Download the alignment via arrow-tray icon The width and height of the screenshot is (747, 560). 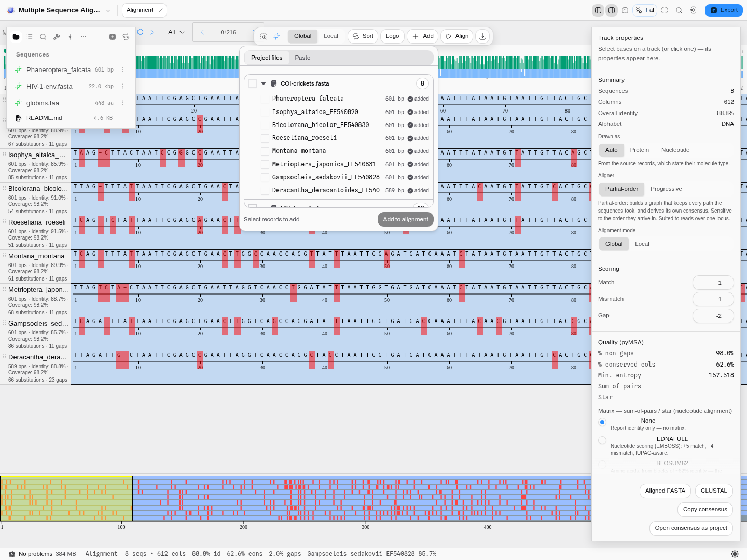point(482,36)
